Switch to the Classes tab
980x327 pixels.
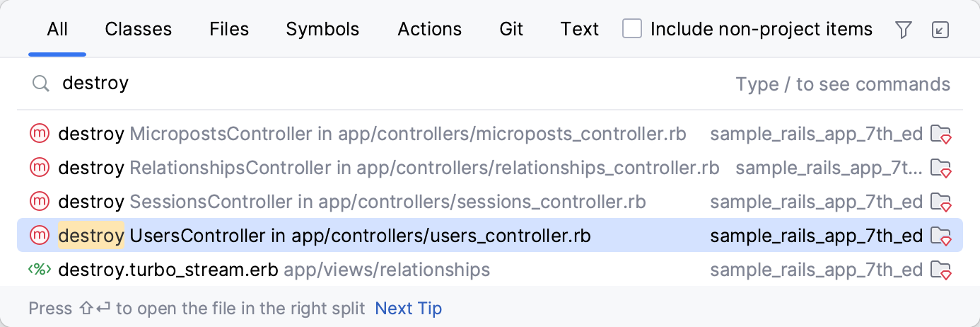point(139,29)
